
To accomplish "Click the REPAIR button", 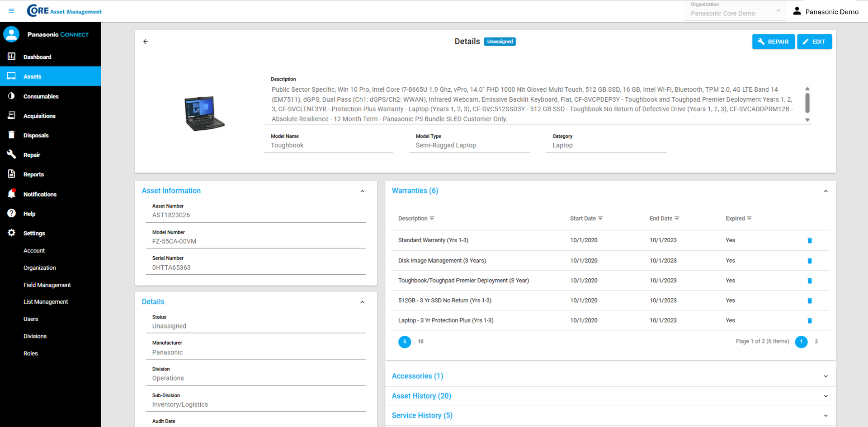I will point(773,42).
